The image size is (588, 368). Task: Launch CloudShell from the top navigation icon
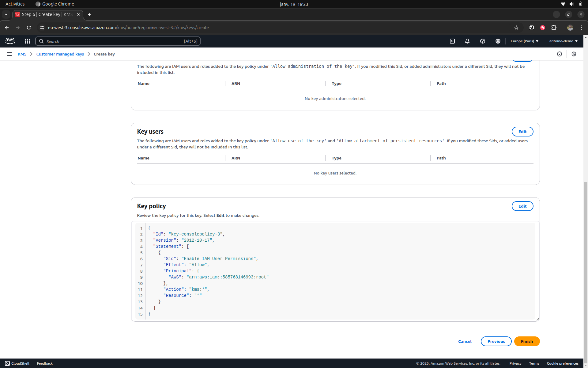[x=452, y=41]
